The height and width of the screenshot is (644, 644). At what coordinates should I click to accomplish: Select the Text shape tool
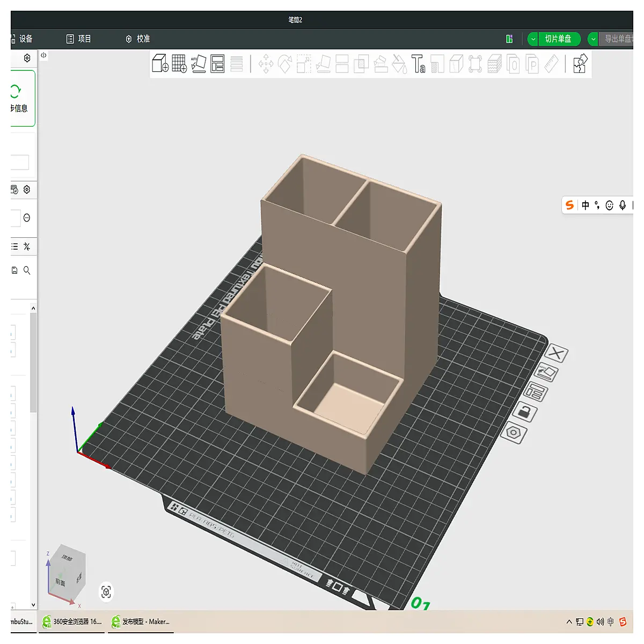pos(419,64)
